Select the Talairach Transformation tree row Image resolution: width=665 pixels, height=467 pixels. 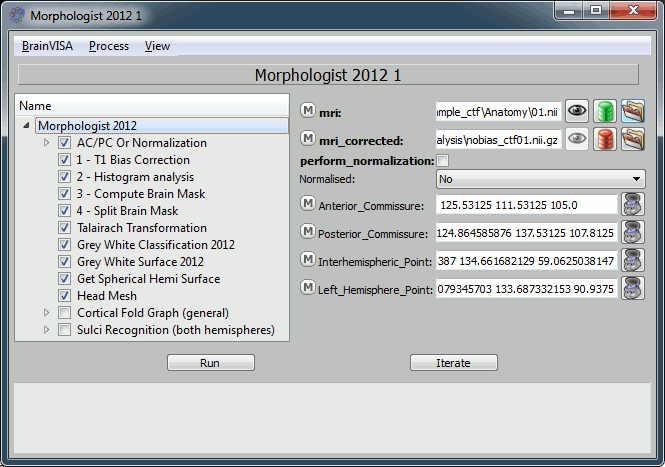point(142,228)
